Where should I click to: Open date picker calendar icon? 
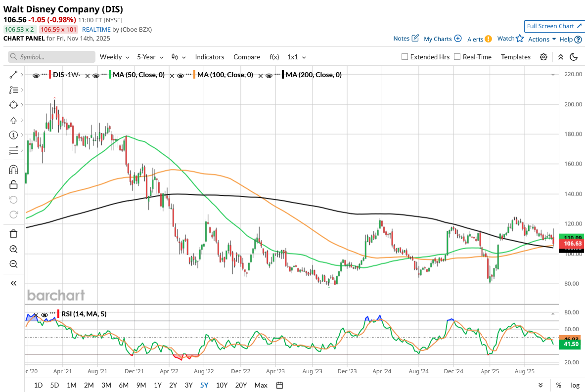279,385
